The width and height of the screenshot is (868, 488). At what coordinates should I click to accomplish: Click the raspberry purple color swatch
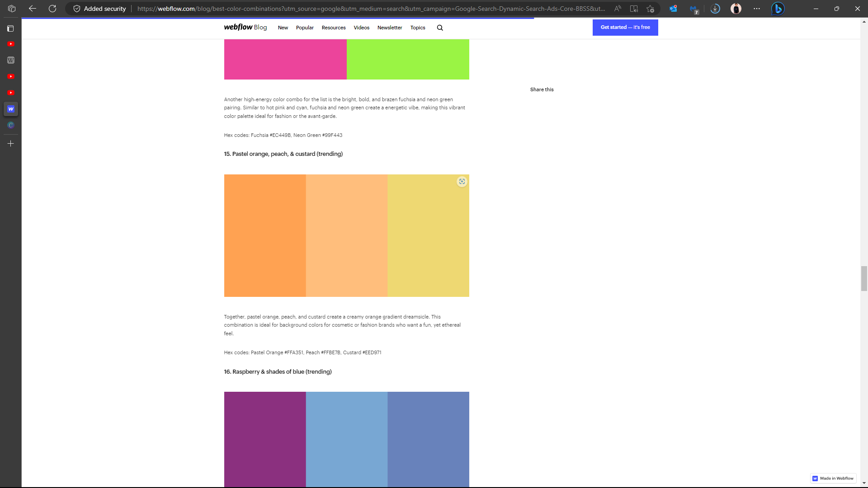(264, 438)
